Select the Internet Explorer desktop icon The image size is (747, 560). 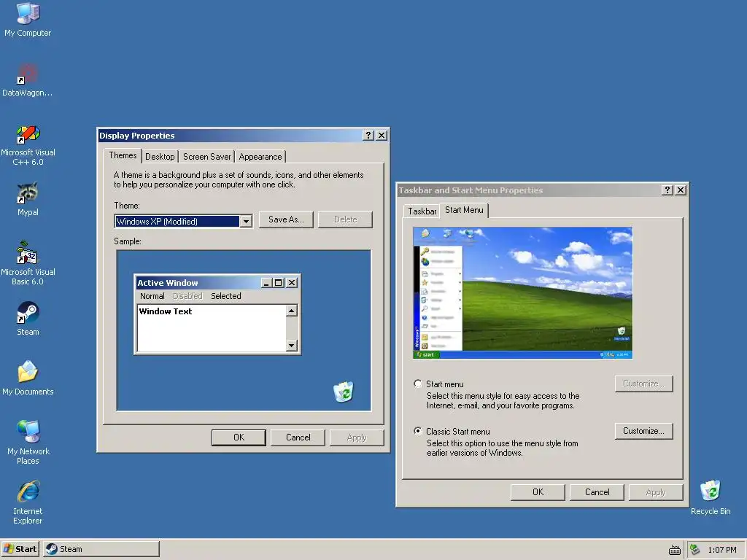[x=28, y=502]
